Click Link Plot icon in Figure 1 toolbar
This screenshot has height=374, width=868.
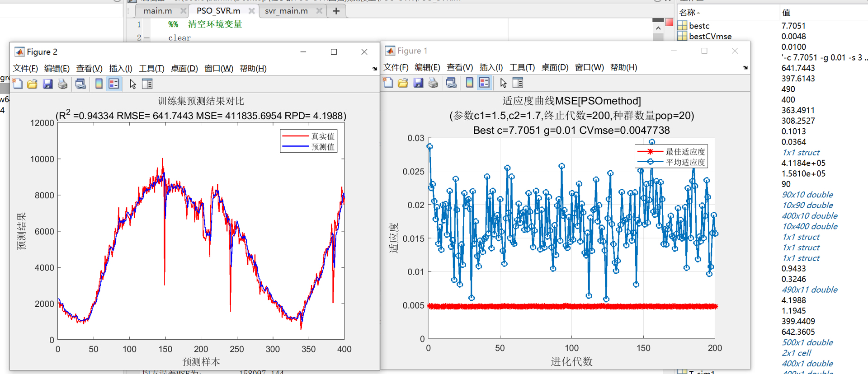coord(451,83)
